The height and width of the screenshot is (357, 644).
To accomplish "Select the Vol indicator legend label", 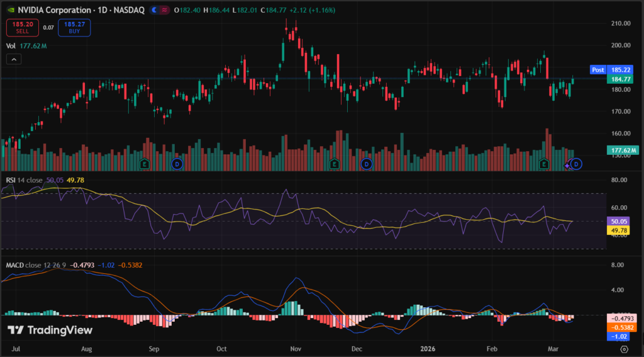I will [11, 46].
